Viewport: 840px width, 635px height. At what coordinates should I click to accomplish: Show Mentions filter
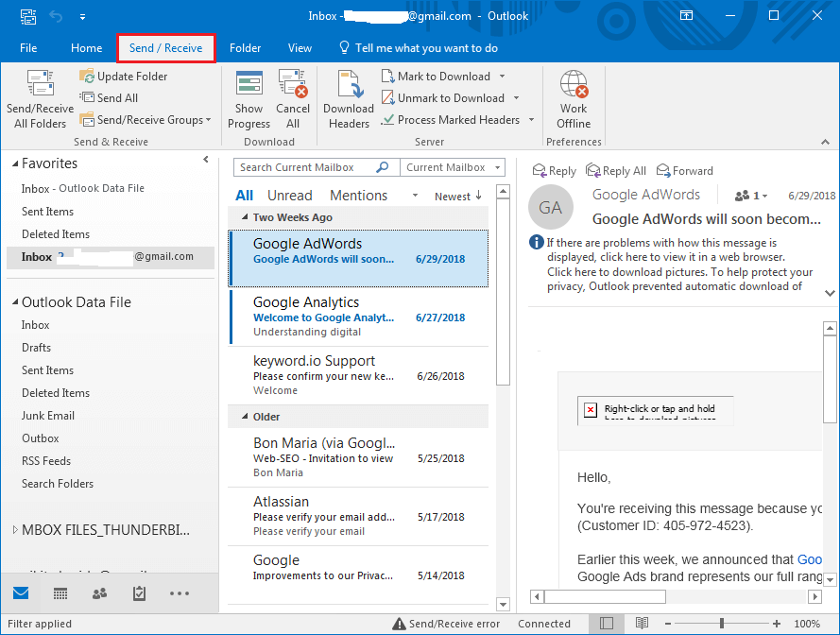pos(358,196)
